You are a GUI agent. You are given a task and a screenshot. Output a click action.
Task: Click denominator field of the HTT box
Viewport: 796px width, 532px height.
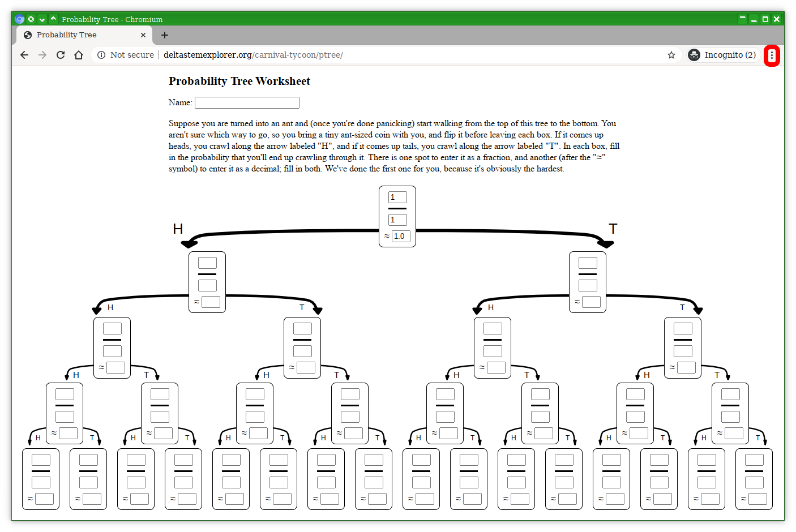[x=350, y=417]
